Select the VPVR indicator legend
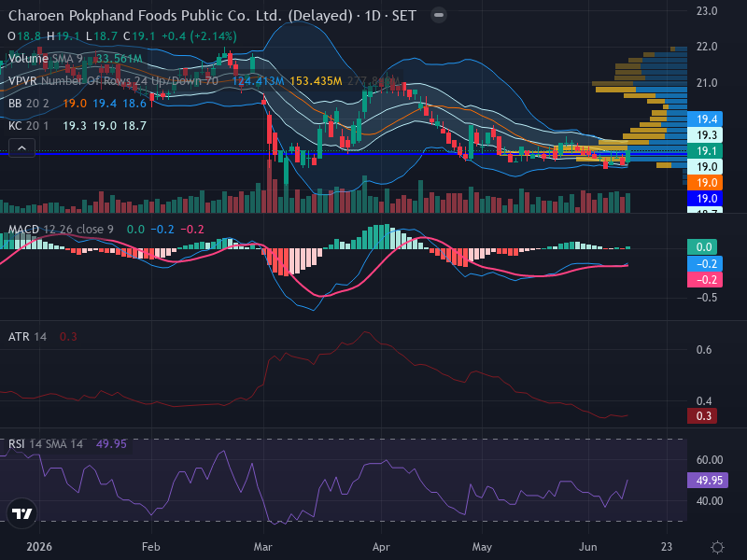This screenshot has width=747, height=560. [113, 81]
